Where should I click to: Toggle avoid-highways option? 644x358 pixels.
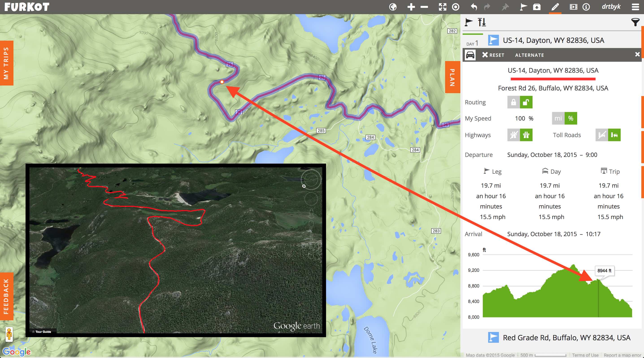(513, 135)
